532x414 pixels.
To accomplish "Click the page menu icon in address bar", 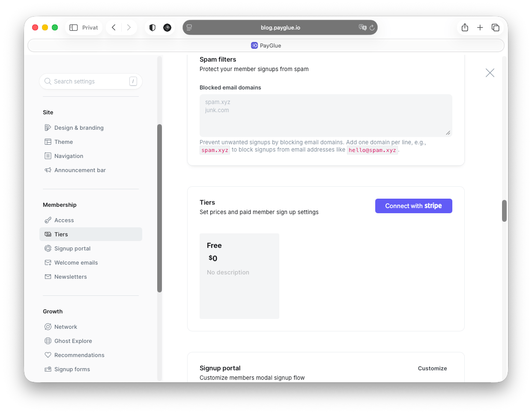I will (x=189, y=27).
